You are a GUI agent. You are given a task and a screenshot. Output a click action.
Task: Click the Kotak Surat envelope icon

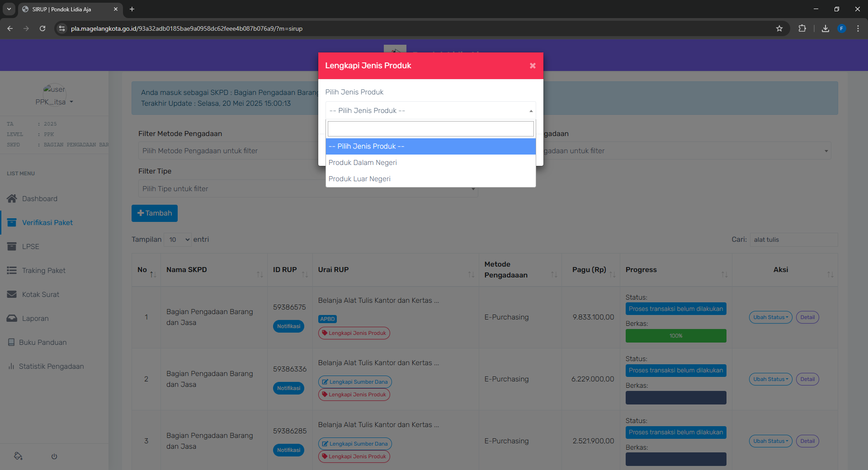(x=12, y=294)
